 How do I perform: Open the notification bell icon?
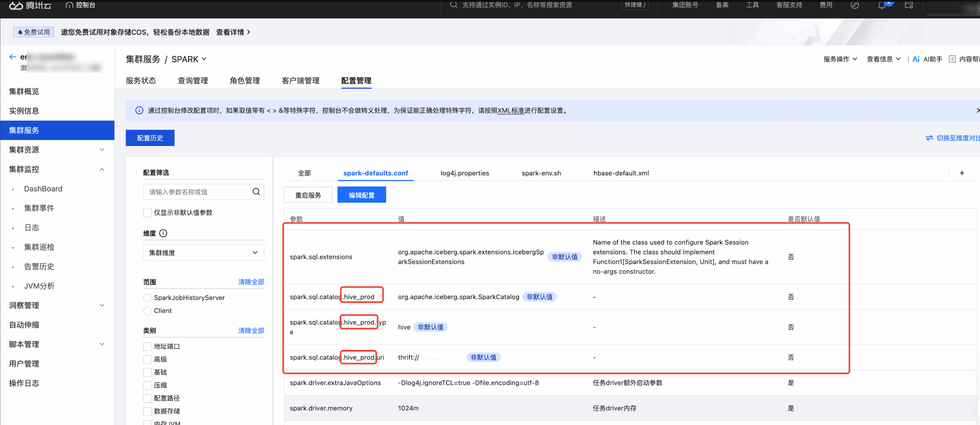pyautogui.click(x=881, y=5)
